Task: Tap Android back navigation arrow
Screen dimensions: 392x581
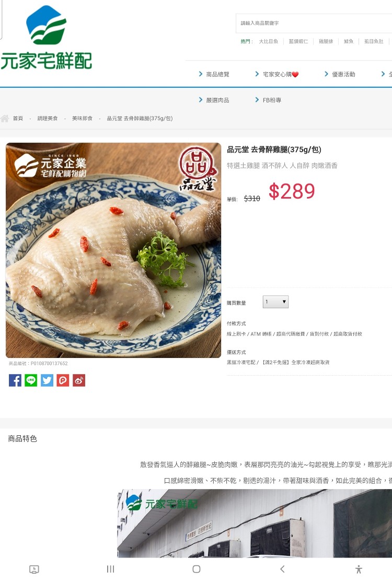Action: point(282,569)
